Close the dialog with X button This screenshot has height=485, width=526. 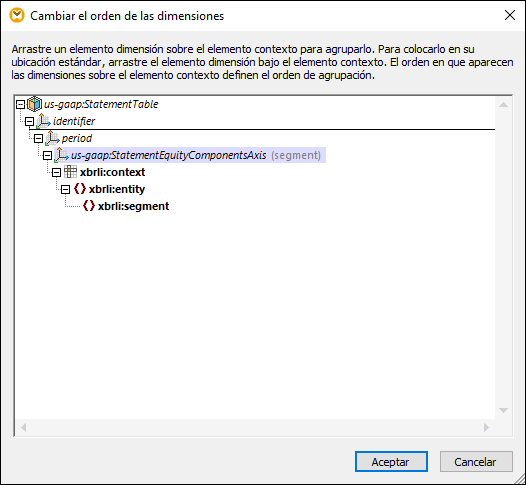510,15
